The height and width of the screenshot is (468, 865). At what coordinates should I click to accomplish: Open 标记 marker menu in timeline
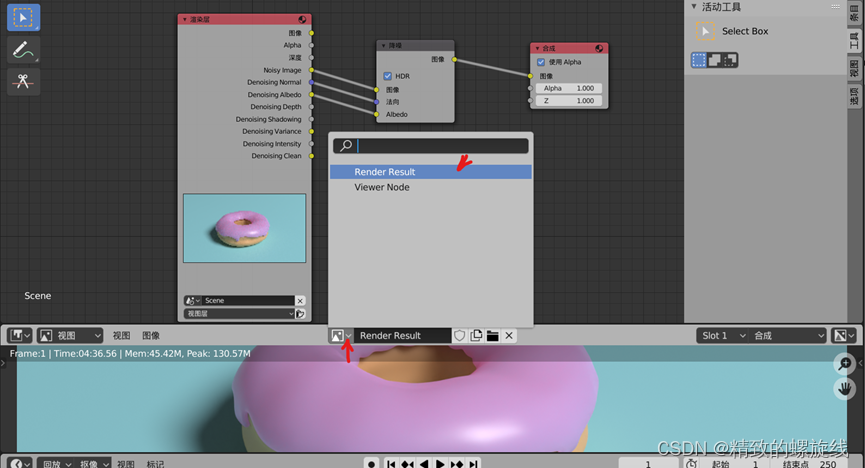pyautogui.click(x=155, y=464)
